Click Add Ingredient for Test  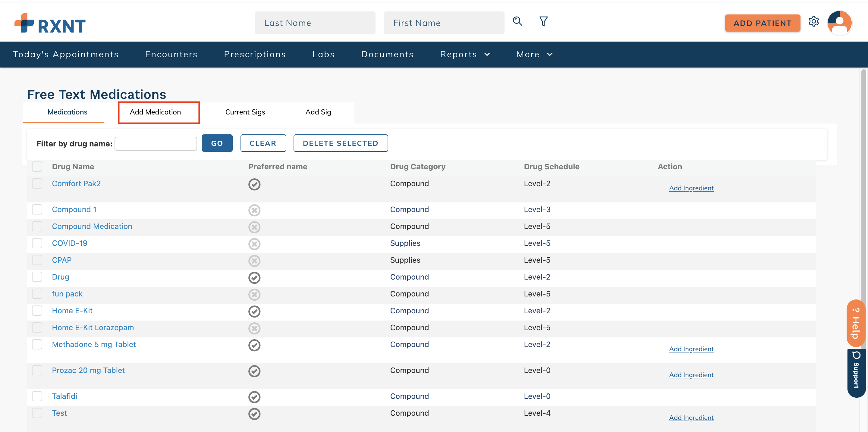(x=691, y=418)
